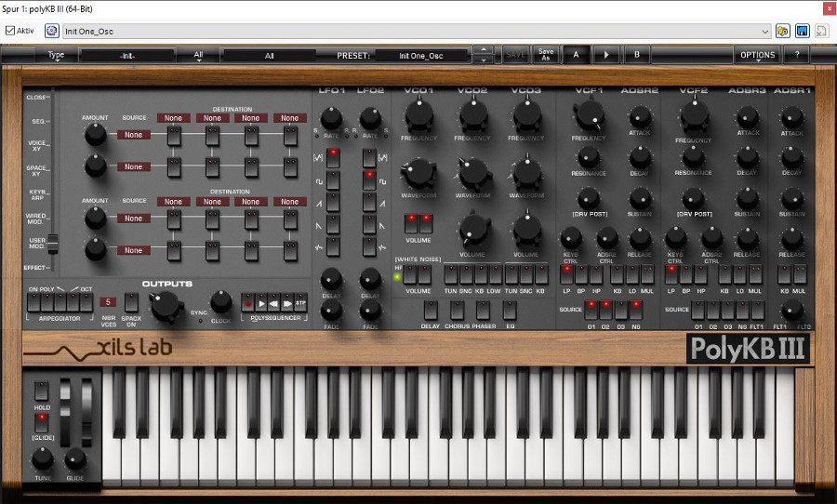Toggle the arpeggiator POLY switch
Screen dimensions: 837x504
click(47, 302)
